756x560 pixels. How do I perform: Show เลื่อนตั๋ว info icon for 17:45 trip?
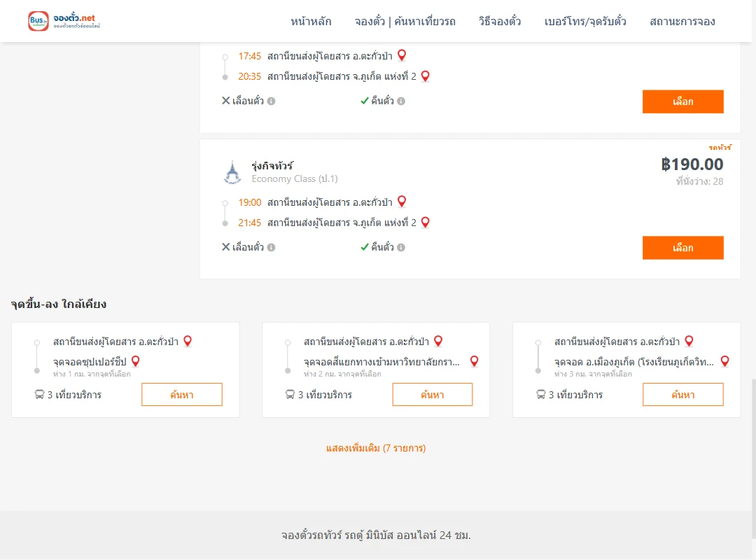(272, 101)
